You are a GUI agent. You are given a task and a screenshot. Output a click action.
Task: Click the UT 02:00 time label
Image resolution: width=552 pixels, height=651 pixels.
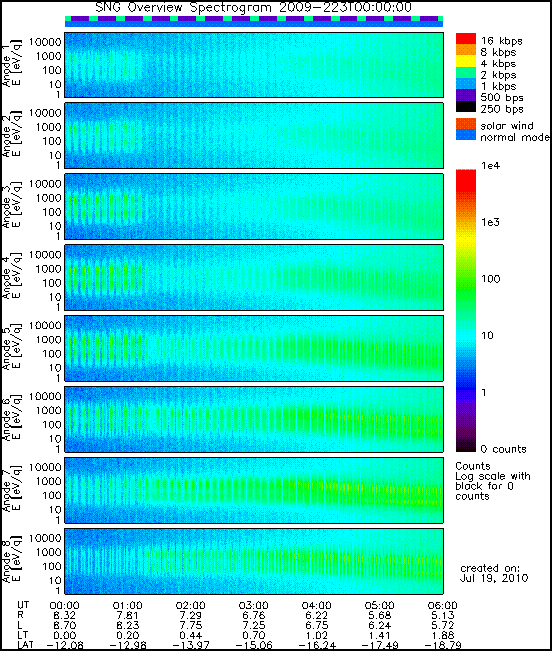191,606
